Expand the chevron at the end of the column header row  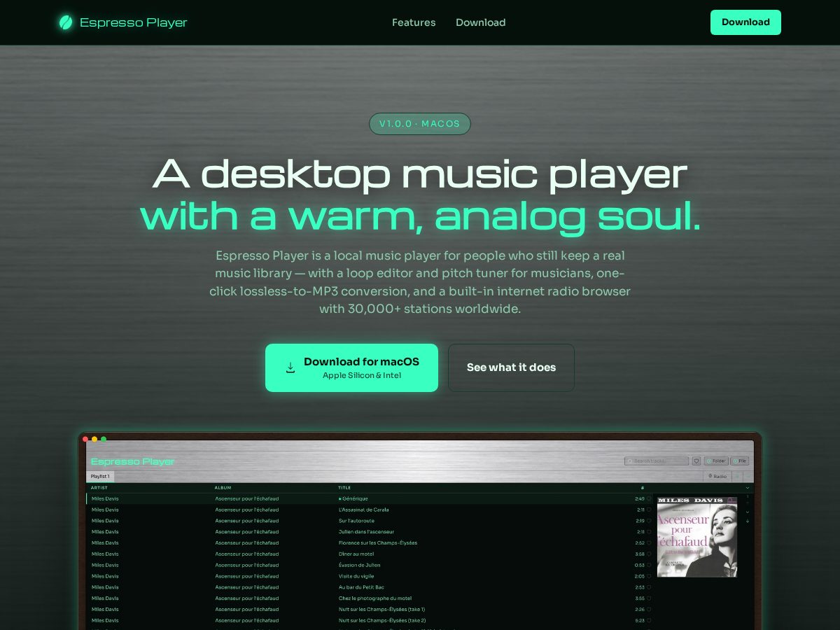pyautogui.click(x=748, y=488)
